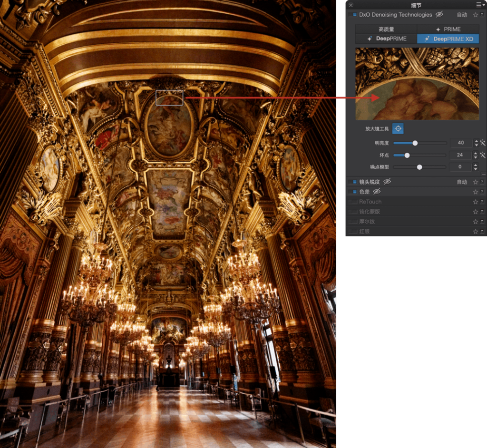The height and width of the screenshot is (448, 487).
Task: Open help for 红眼
Action: 482,232
